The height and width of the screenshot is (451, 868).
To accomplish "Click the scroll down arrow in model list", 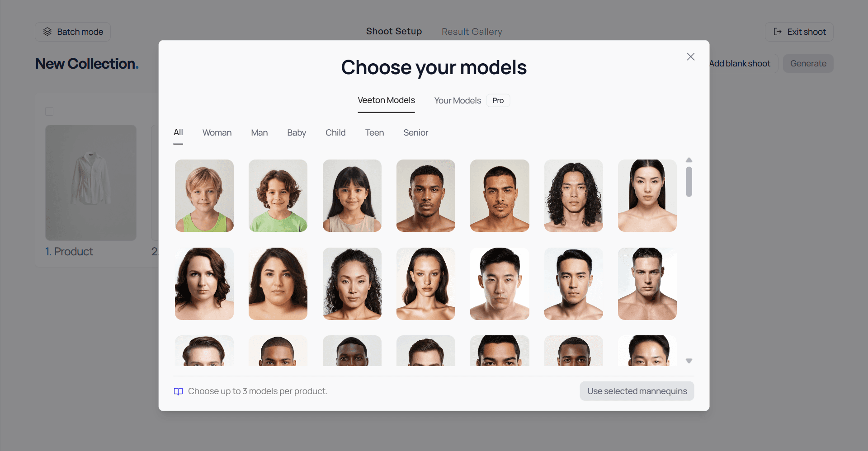I will pyautogui.click(x=689, y=361).
